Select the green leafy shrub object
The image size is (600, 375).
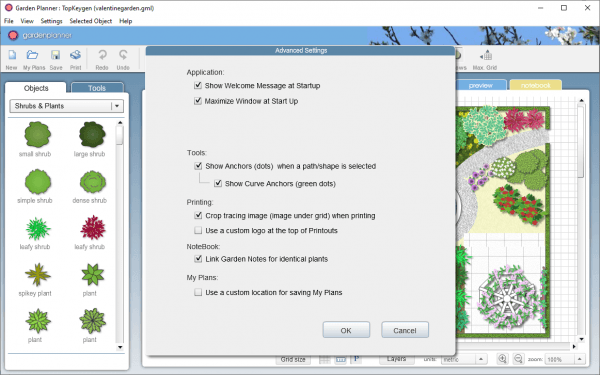tap(38, 228)
